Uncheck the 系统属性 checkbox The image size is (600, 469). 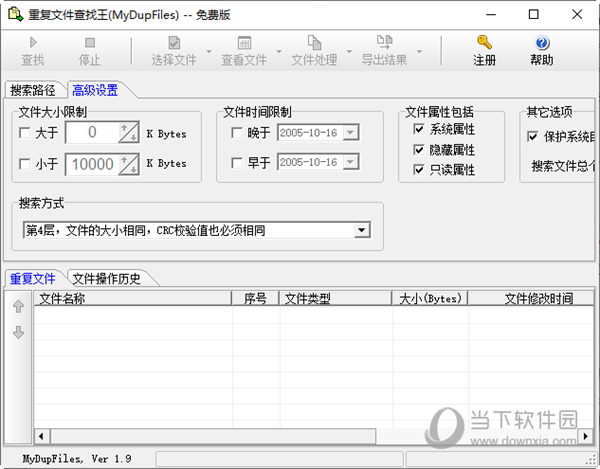pyautogui.click(x=419, y=129)
